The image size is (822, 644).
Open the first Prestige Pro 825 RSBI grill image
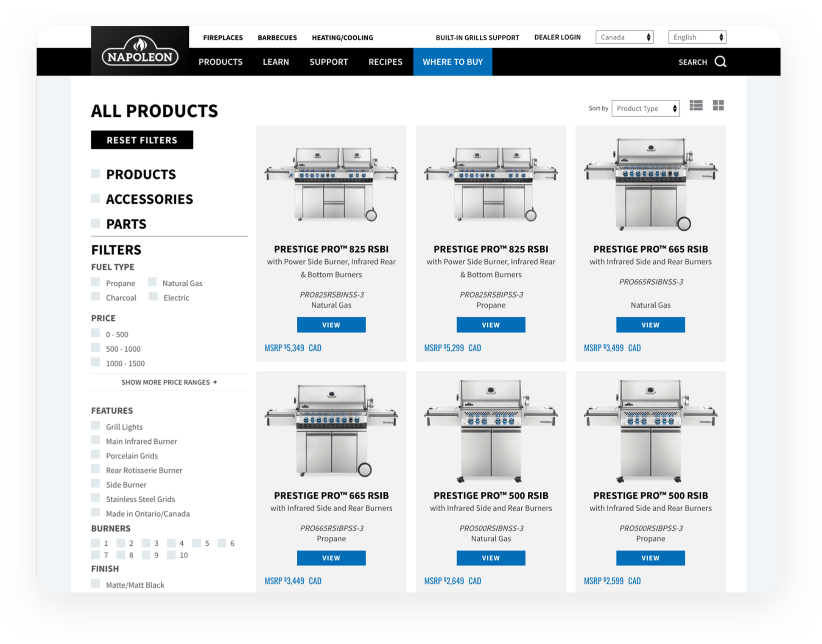point(331,183)
